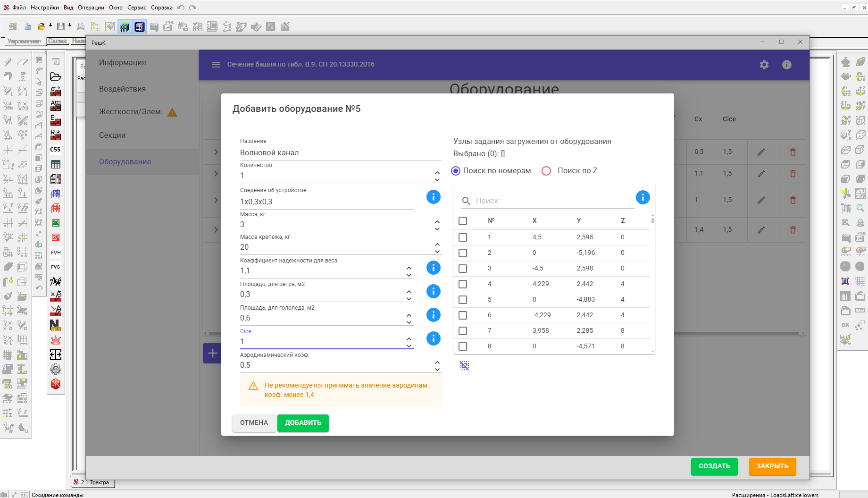Click info icon next to device details field
The image size is (868, 498).
433,197
